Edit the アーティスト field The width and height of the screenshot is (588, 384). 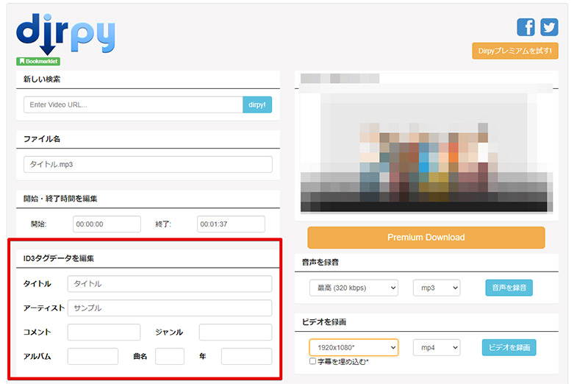170,307
